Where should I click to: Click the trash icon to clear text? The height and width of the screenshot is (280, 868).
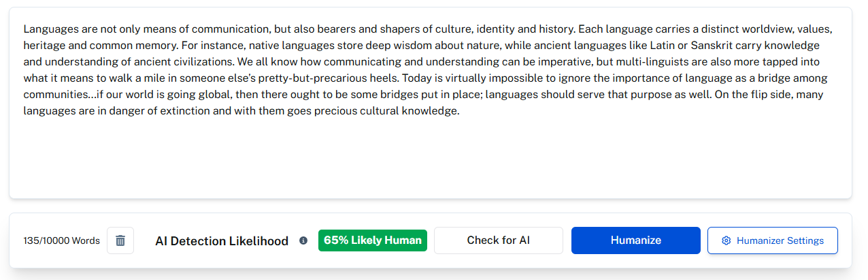pos(120,240)
